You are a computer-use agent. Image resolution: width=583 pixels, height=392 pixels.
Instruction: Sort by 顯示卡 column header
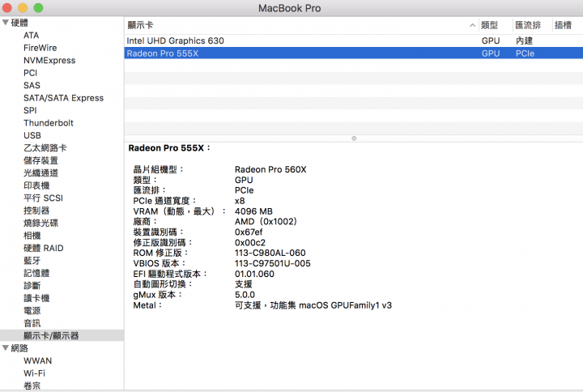[x=140, y=25]
